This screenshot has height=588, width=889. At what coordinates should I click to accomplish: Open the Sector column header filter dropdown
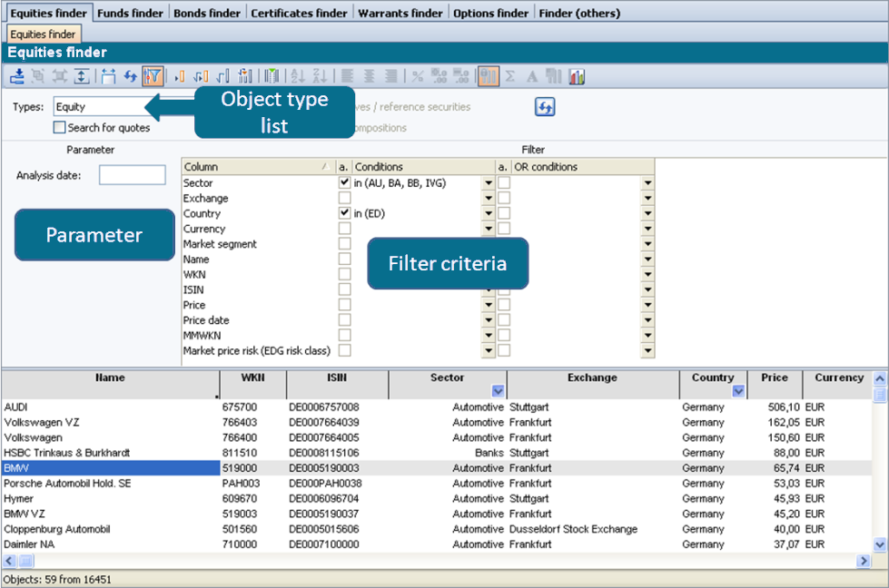[497, 391]
